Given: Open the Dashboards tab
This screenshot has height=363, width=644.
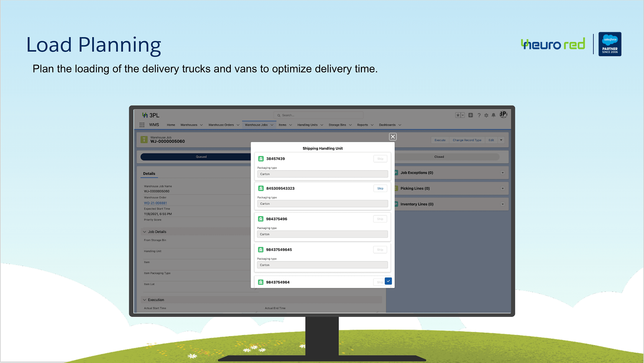Looking at the screenshot, I should click(387, 125).
